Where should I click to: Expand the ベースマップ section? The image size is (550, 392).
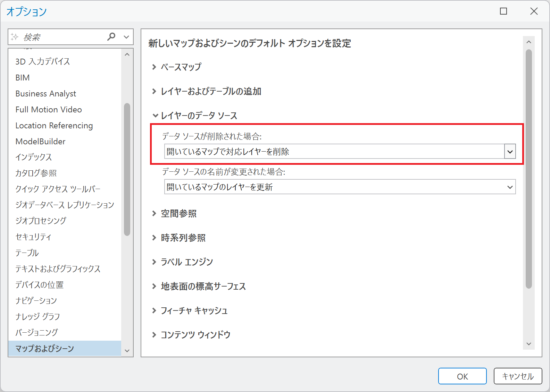154,67
